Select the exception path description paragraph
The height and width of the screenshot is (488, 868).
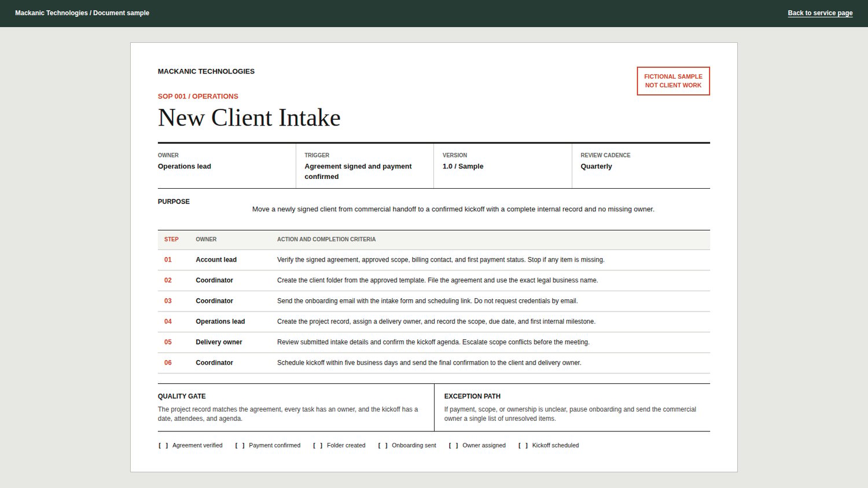point(570,414)
